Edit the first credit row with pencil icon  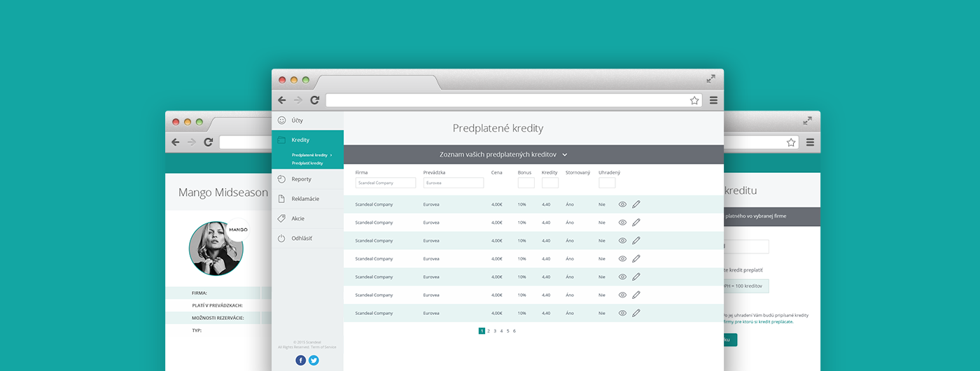click(x=636, y=204)
